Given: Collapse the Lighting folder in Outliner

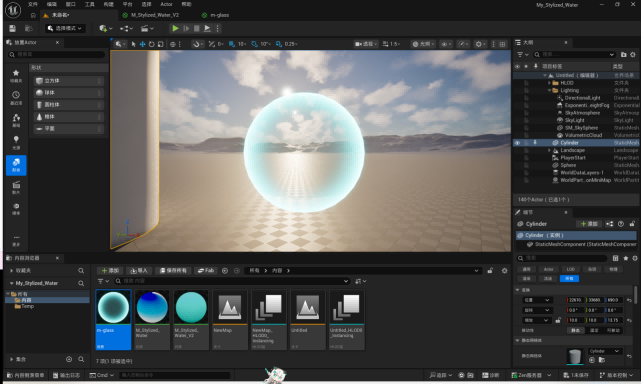Looking at the screenshot, I should [x=549, y=90].
